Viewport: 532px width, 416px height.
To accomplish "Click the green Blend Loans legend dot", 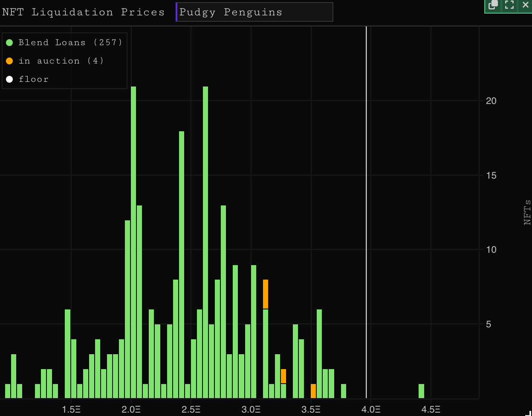I will click(9, 43).
